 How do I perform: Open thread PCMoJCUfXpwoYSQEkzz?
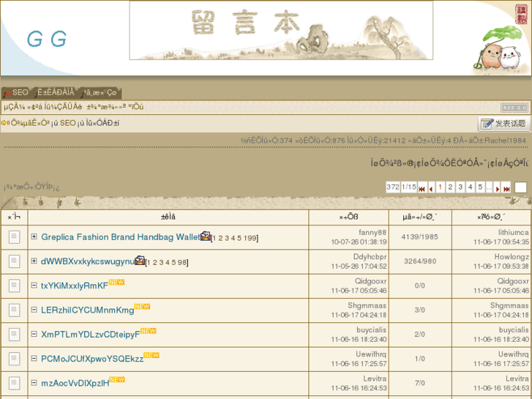click(x=92, y=359)
